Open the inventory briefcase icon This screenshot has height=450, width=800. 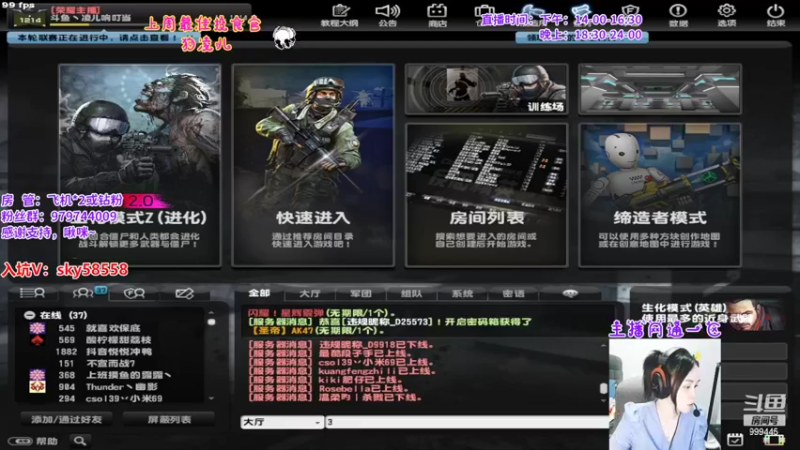click(484, 13)
